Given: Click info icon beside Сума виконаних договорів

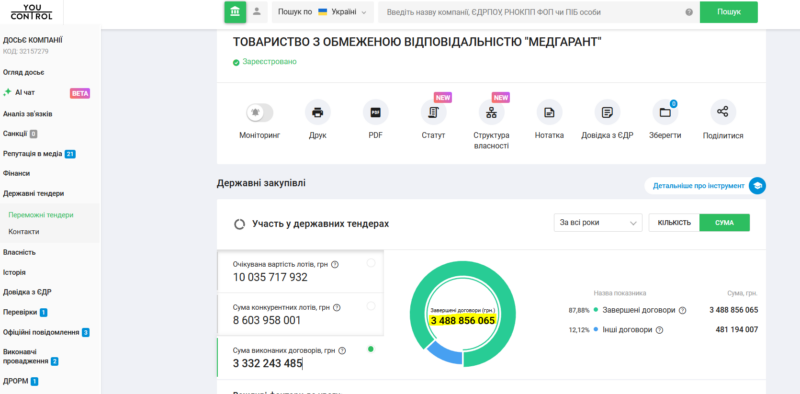Looking at the screenshot, I should [x=342, y=351].
